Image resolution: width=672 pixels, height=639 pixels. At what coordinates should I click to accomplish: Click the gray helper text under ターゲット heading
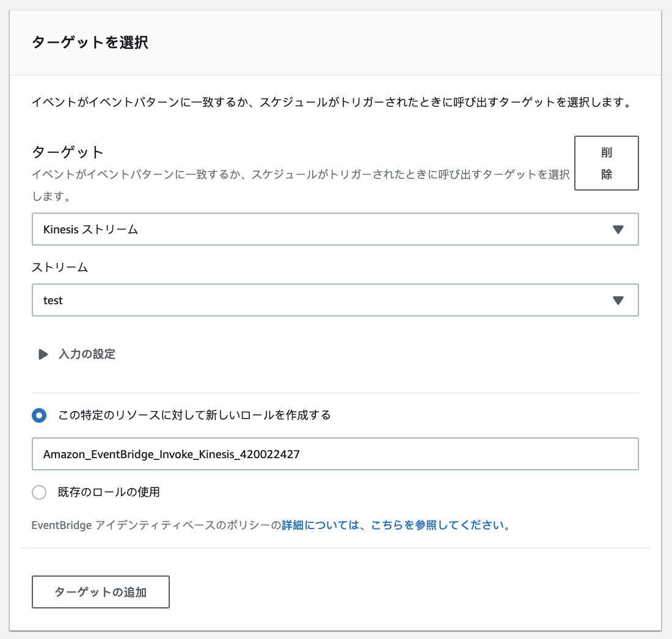click(299, 175)
